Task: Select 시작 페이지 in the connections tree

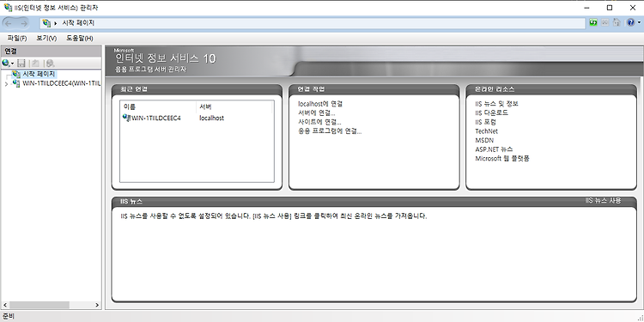Action: tap(39, 74)
